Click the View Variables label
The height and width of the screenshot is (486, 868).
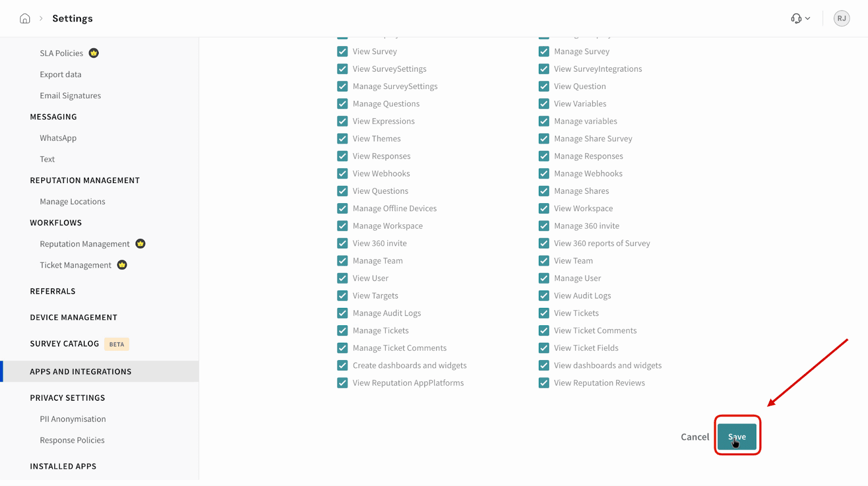[580, 104]
